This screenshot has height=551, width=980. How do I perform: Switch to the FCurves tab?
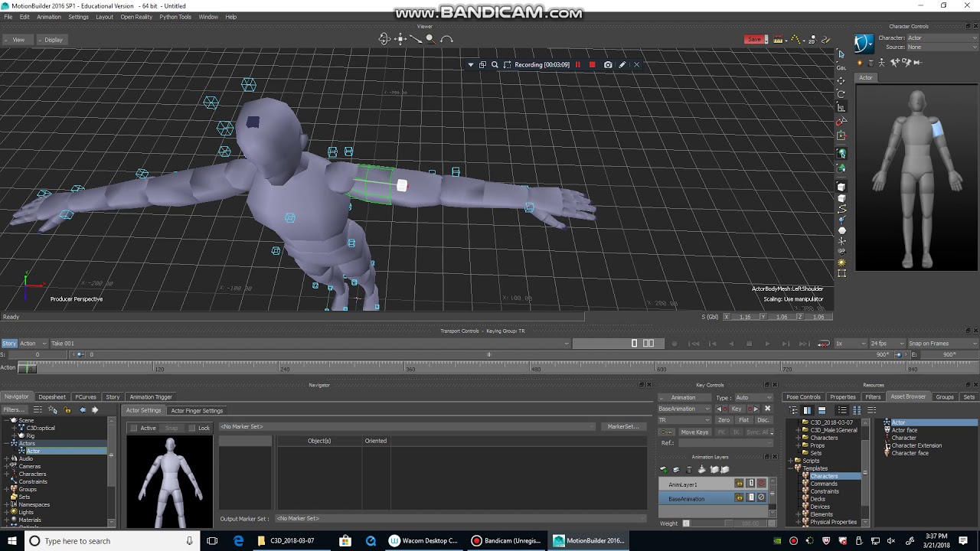[86, 397]
